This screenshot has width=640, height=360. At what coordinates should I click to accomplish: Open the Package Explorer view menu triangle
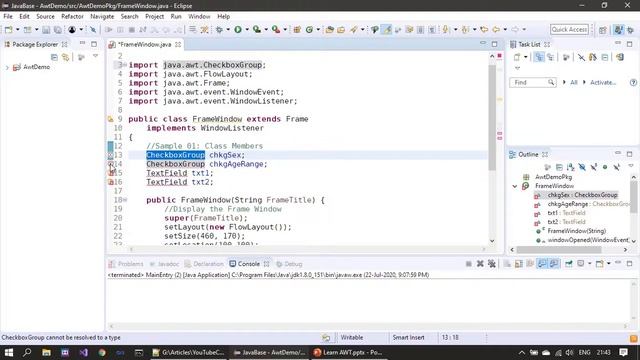coord(96,56)
